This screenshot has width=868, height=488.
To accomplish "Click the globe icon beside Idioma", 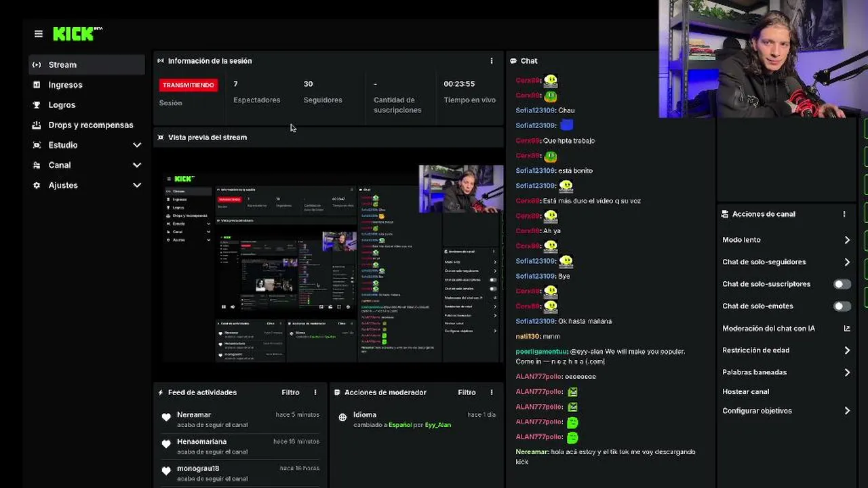I will click(342, 418).
